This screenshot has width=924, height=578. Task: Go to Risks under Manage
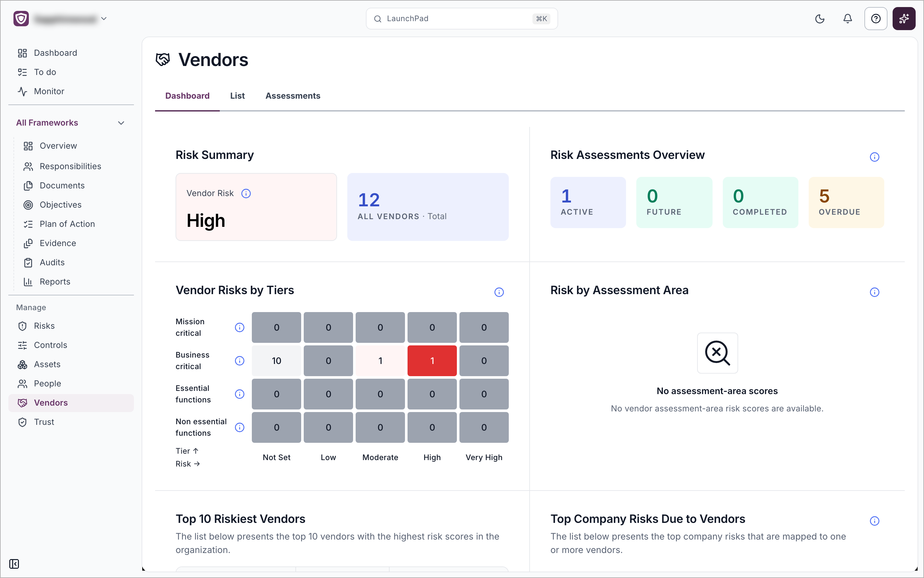(71, 326)
